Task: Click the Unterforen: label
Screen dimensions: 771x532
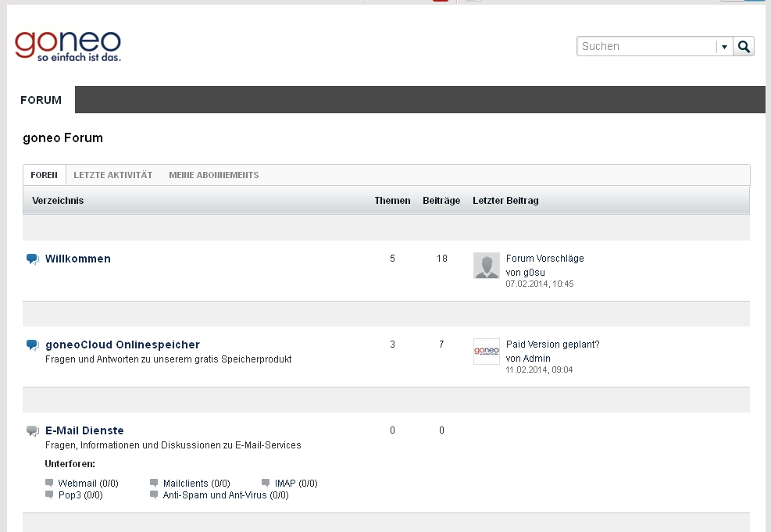Action: 70,464
